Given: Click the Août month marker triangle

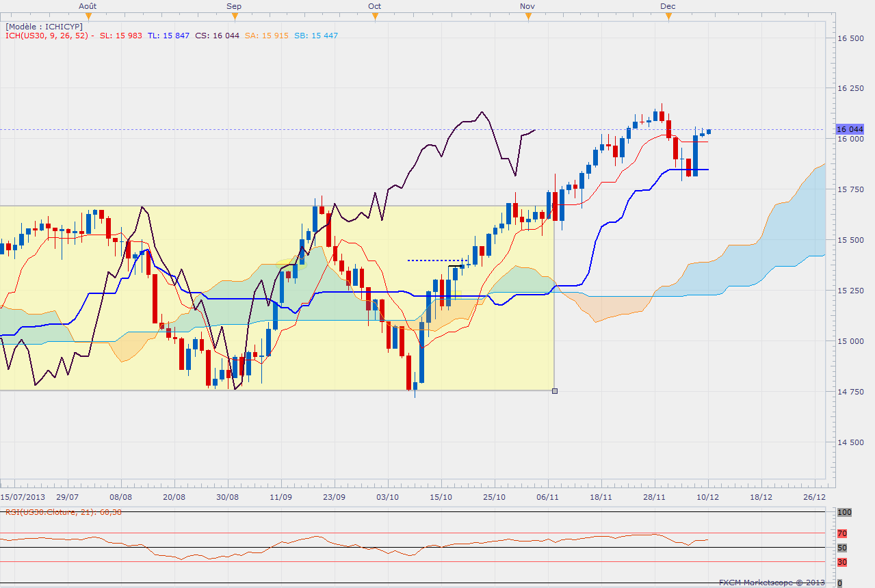Looking at the screenshot, I should click(87, 16).
